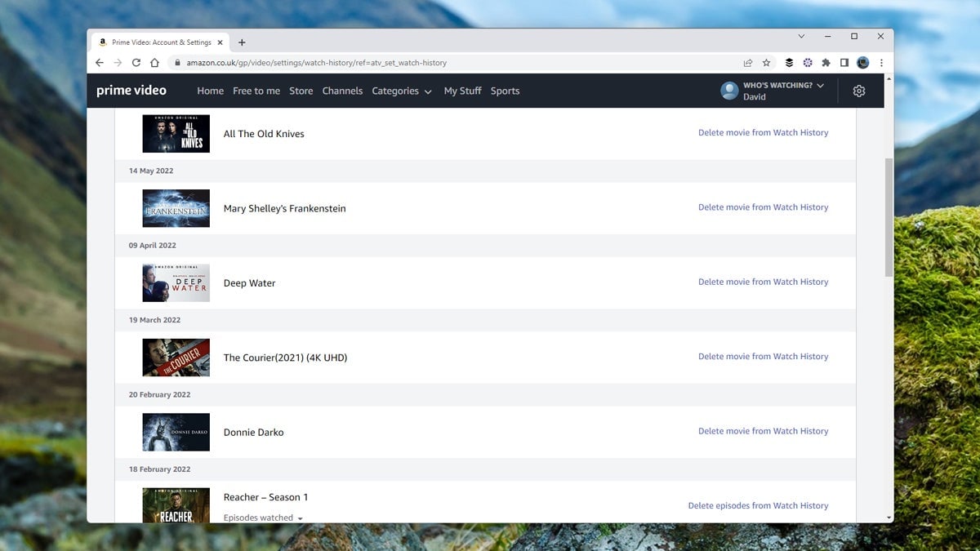Open the Deep Water thumbnail
Viewport: 980px width, 551px height.
point(176,282)
